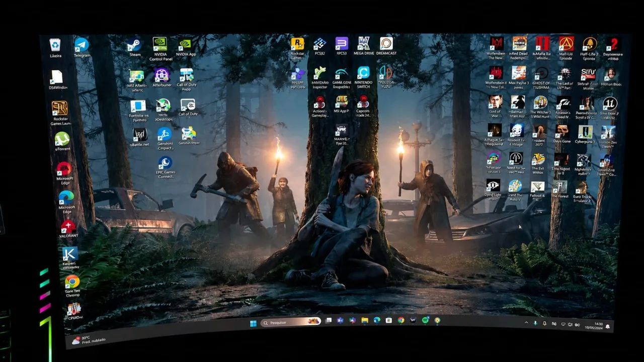Open the NVIDIA Inspector shortcut
This screenshot has height=362, width=644.
319,77
